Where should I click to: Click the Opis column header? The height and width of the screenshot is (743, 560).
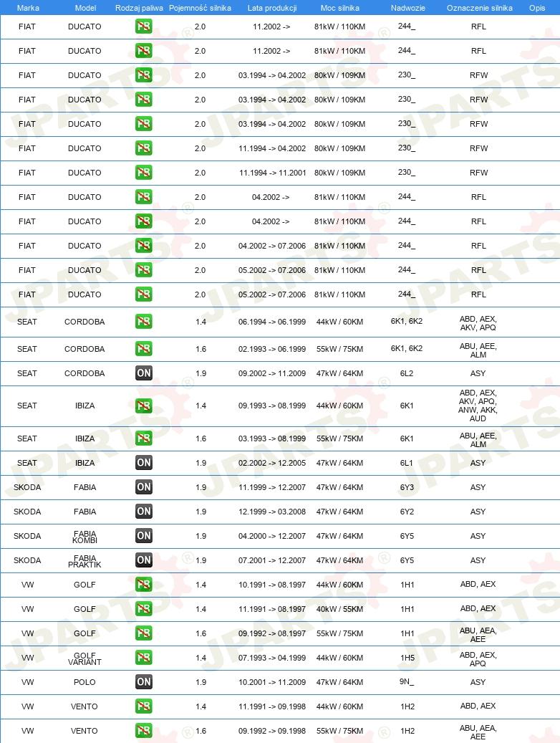click(x=537, y=8)
